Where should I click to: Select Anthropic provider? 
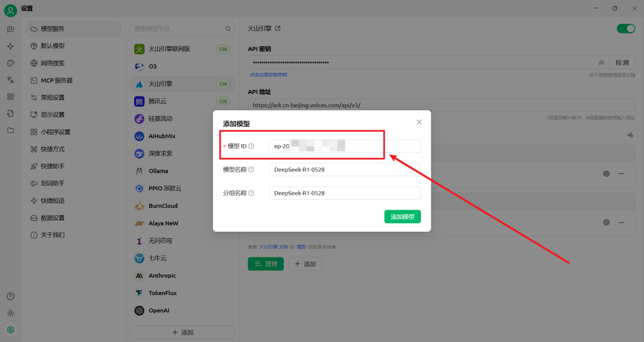point(182,275)
